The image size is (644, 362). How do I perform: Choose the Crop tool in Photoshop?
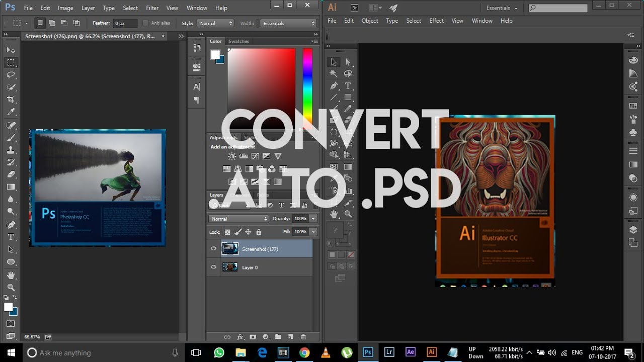click(11, 100)
